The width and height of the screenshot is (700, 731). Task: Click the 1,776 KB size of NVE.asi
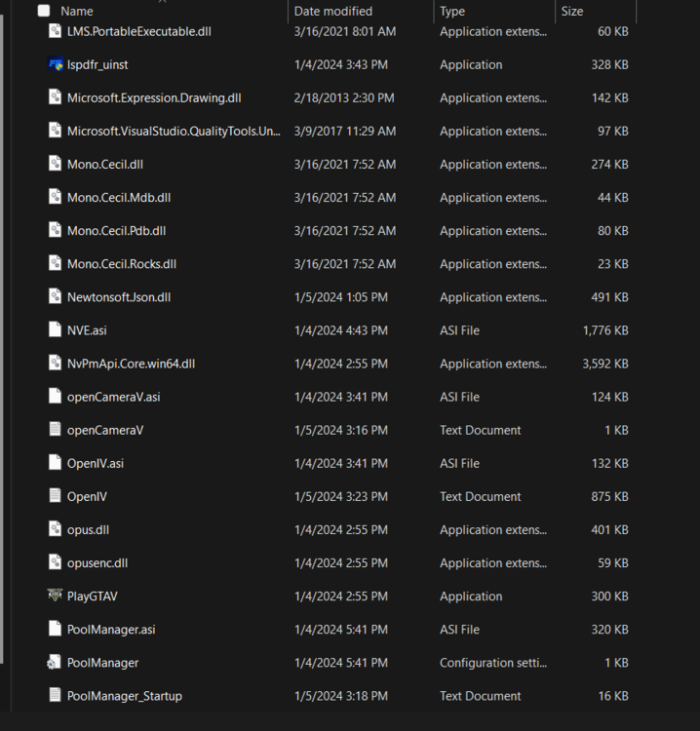coord(605,330)
